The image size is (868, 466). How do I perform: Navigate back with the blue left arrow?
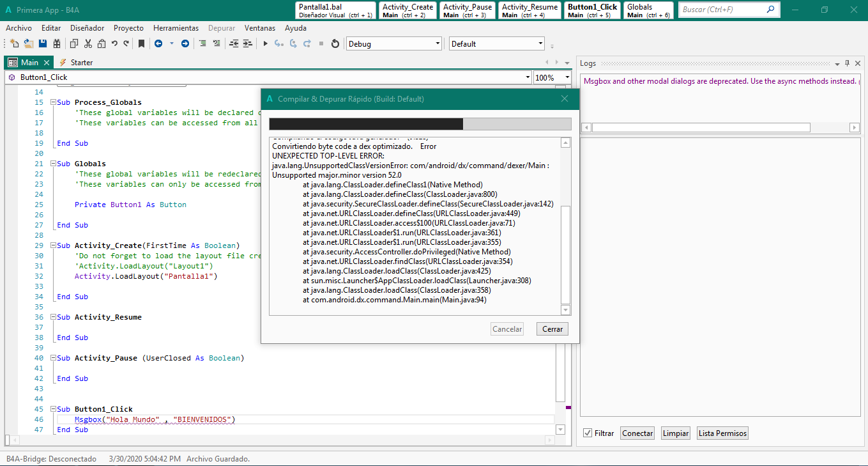pyautogui.click(x=158, y=43)
